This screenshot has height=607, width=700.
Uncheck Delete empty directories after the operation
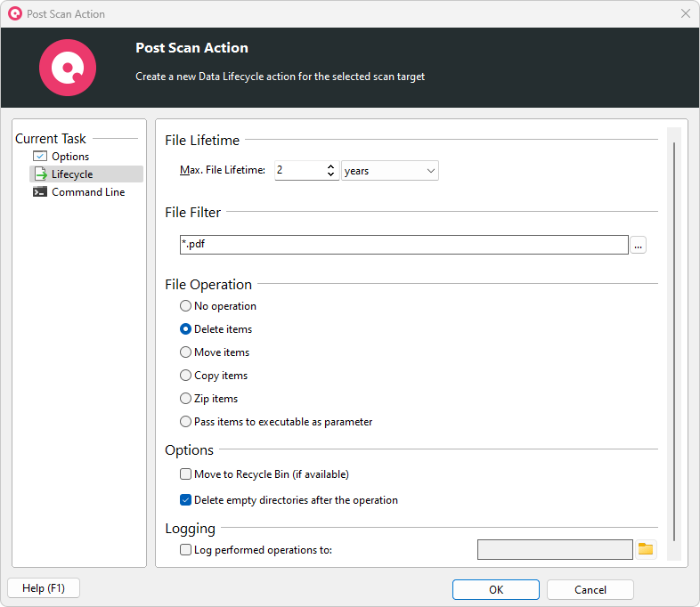coord(186,500)
